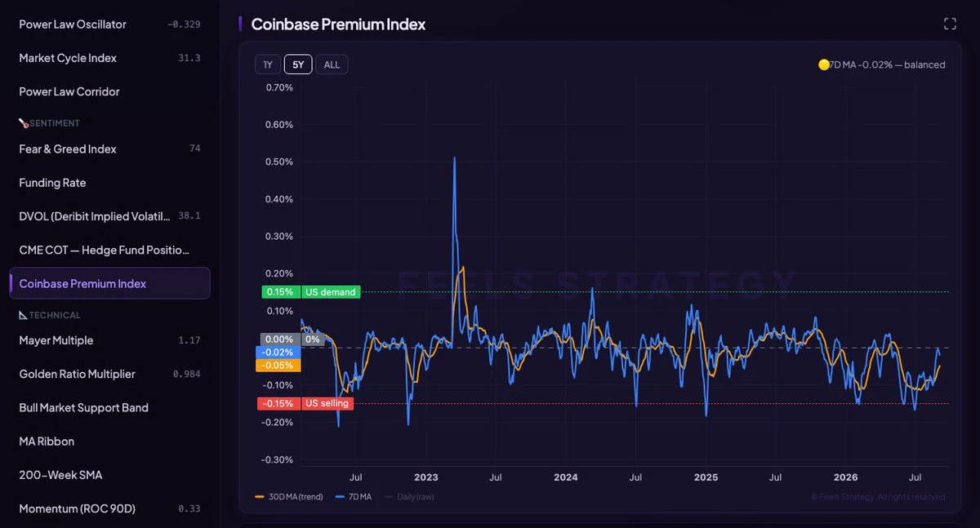Image resolution: width=980 pixels, height=528 pixels.
Task: Click the 2026 x-axis label
Action: point(845,477)
